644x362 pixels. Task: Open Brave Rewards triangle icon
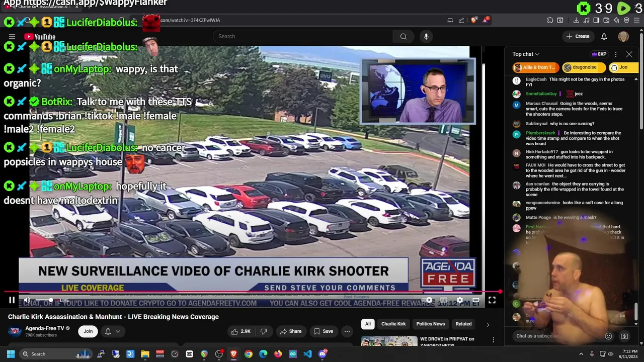point(486,20)
